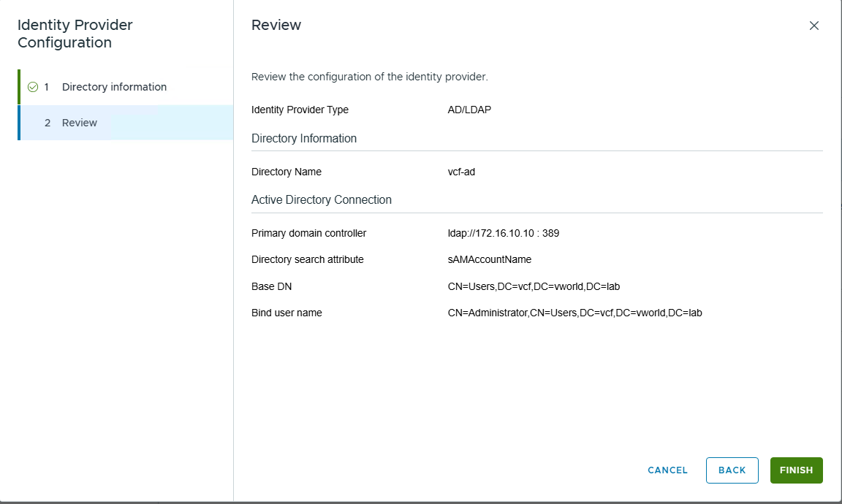Viewport: 842px width, 504px height.
Task: Close the Identity Provider Configuration dialog
Action: (x=813, y=26)
